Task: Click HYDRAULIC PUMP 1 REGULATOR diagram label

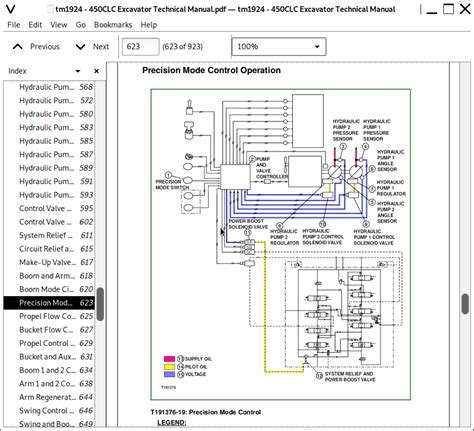Action: click(391, 188)
